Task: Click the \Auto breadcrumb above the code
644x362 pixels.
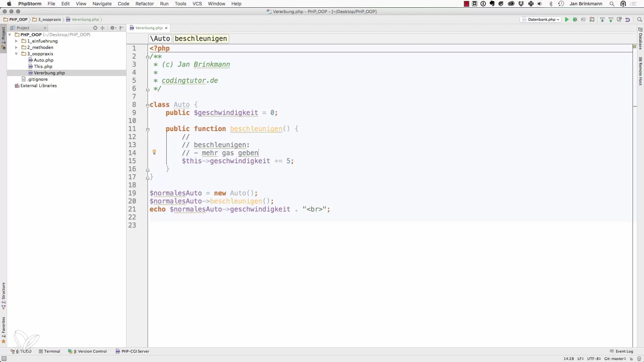Action: 160,39
